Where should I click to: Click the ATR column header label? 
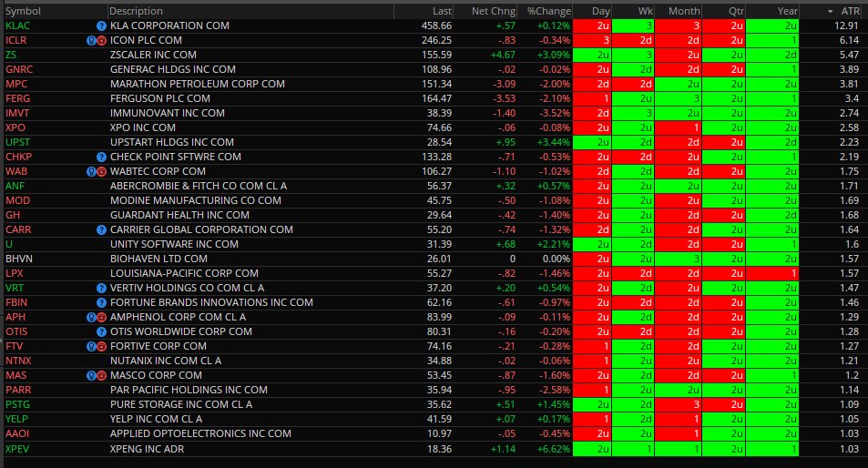pyautogui.click(x=851, y=11)
